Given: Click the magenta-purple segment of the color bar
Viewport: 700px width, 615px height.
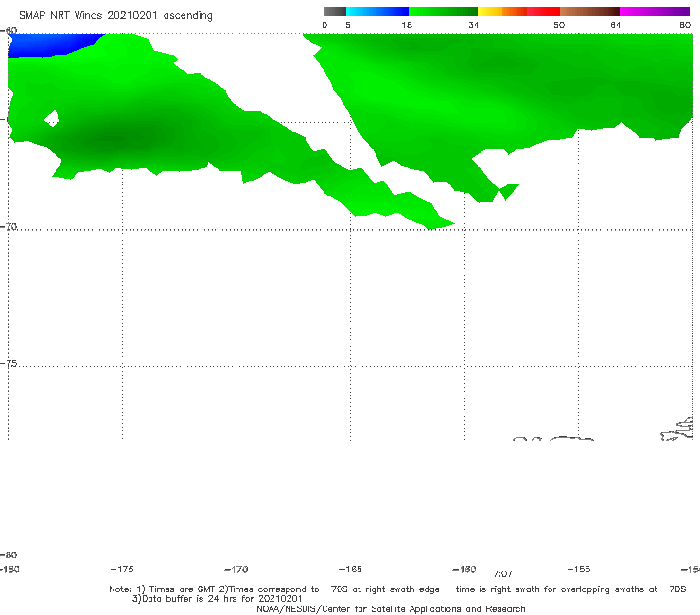Looking at the screenshot, I should coord(655,11).
